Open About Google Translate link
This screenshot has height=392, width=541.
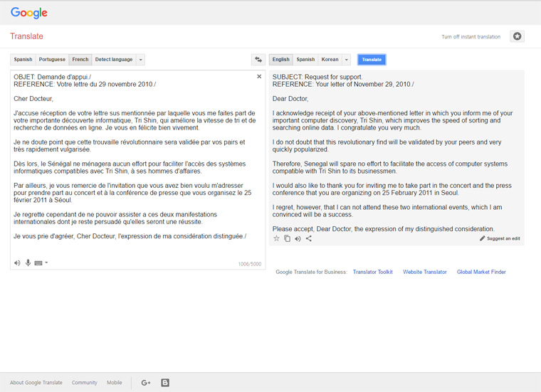coord(36,382)
